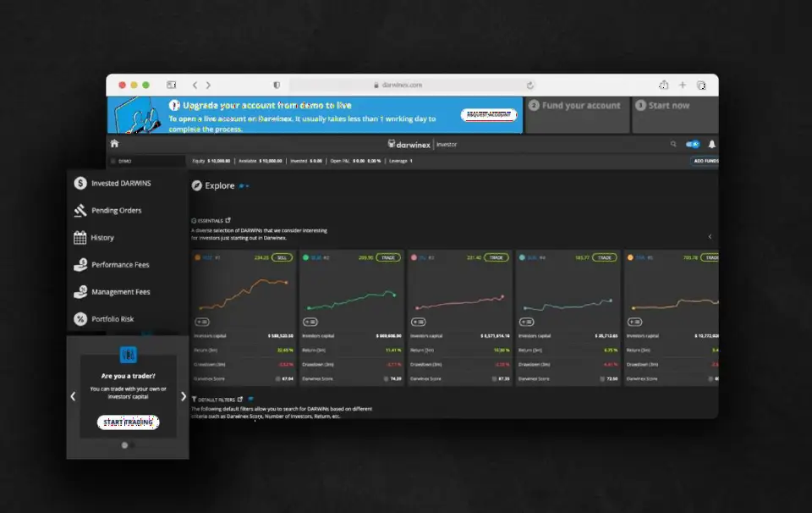The image size is (812, 513).
Task: Click the Default Filters funnel icon
Action: pos(195,400)
